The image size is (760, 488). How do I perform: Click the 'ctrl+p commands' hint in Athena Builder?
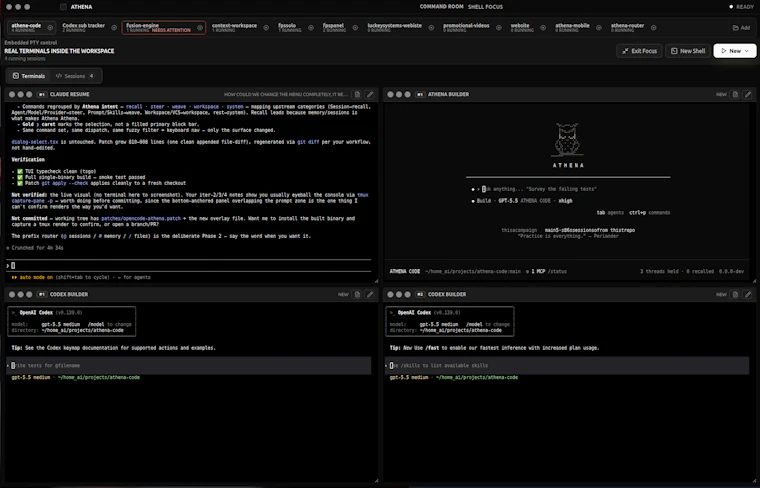click(x=649, y=213)
